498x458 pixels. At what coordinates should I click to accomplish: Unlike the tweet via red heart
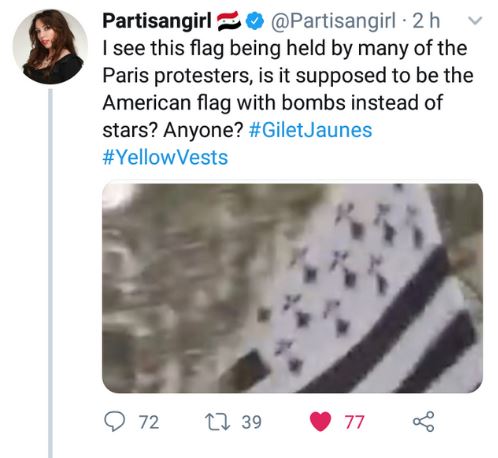(320, 421)
